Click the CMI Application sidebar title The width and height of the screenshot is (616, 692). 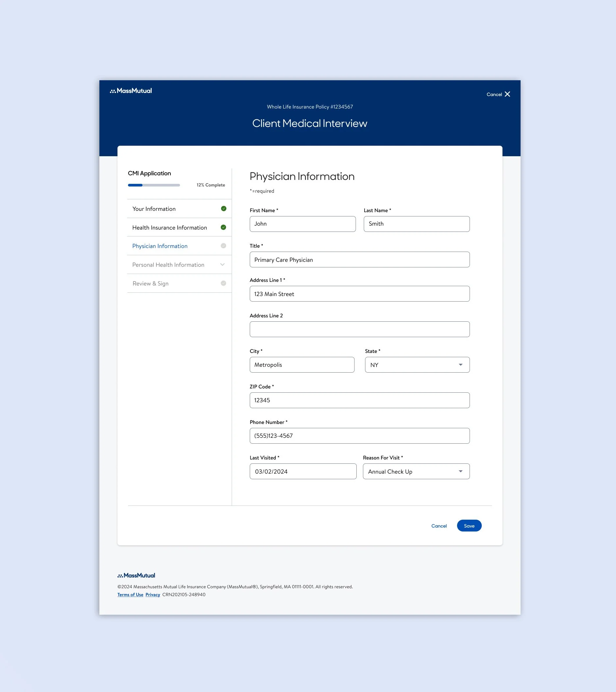(149, 173)
